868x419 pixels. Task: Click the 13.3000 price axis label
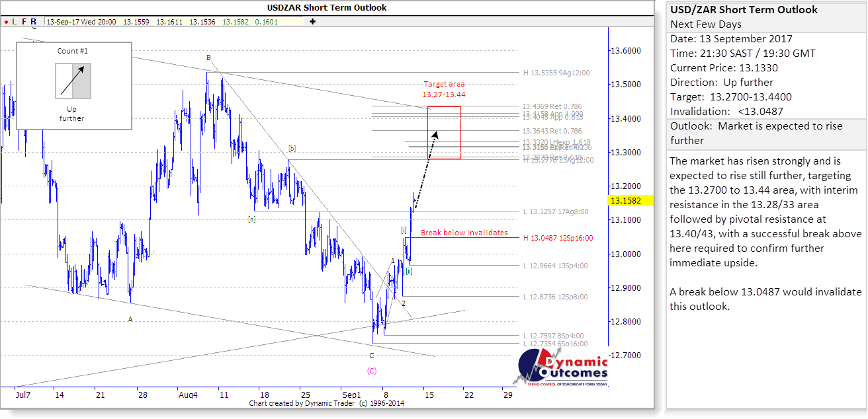tap(625, 153)
